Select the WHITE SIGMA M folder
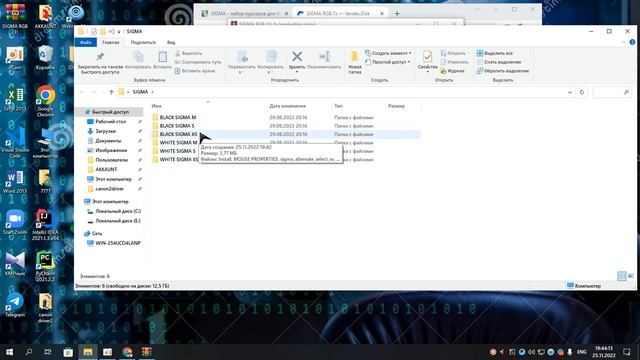 (178, 143)
